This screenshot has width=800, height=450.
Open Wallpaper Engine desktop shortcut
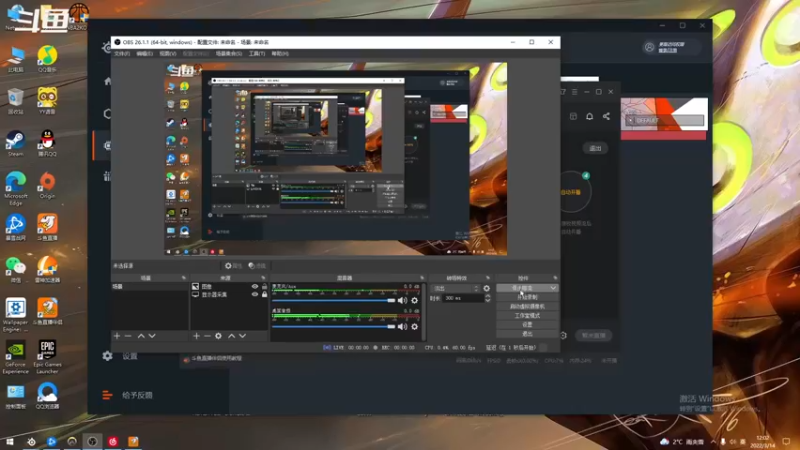click(15, 315)
